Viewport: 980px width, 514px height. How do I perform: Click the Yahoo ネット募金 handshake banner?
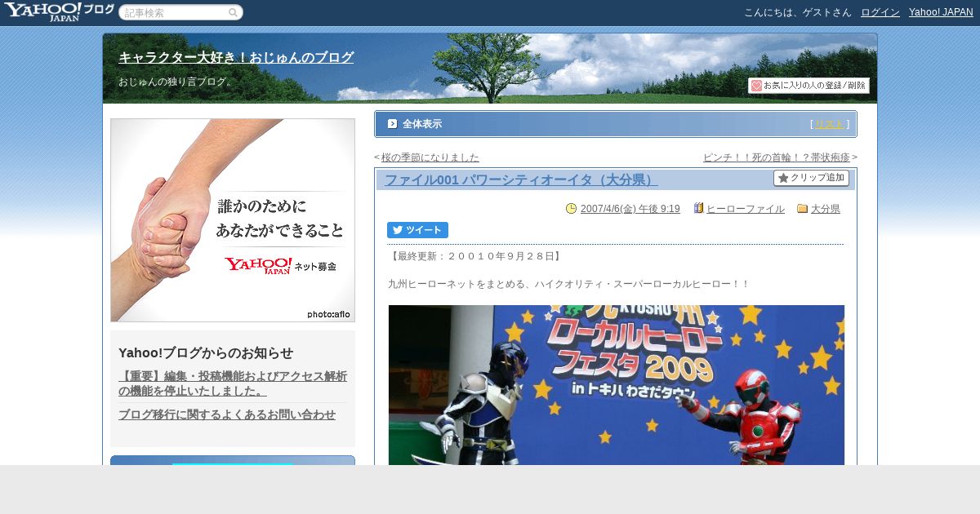click(x=233, y=220)
